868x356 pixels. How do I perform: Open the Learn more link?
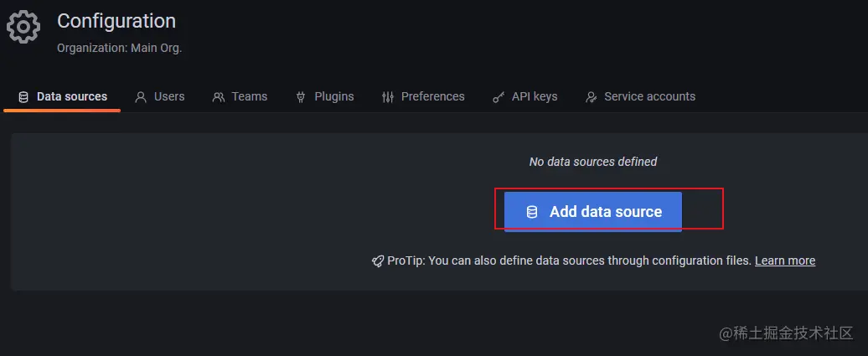click(785, 261)
